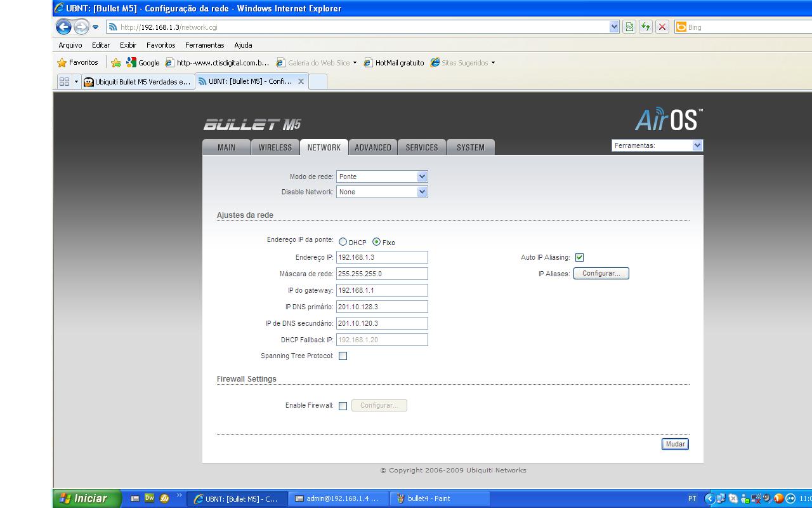Click the IP de DNS secundário field

pyautogui.click(x=382, y=323)
